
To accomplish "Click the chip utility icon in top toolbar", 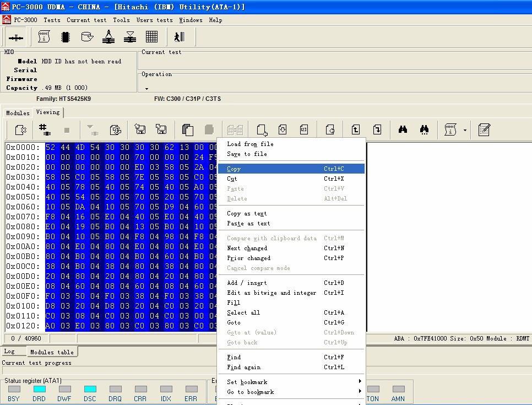I will pos(66,37).
